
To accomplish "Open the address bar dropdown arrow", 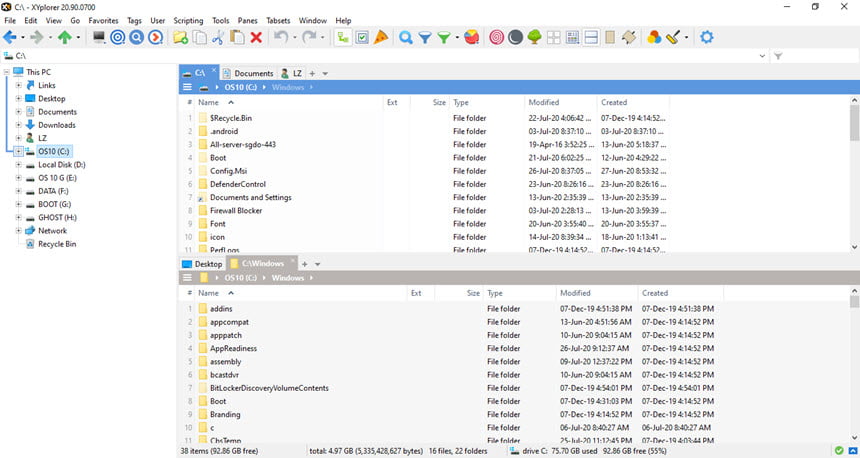I will coord(762,56).
